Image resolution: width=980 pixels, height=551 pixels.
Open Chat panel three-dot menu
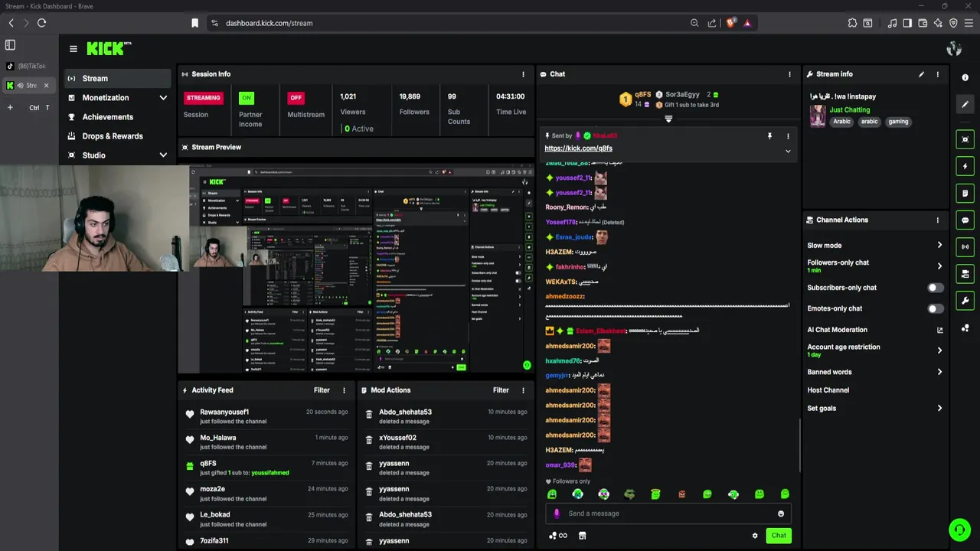789,74
